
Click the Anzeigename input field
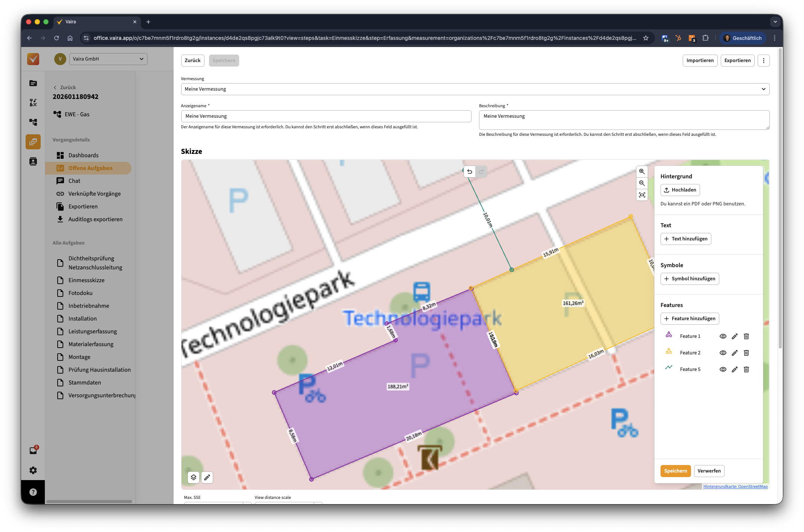pos(326,116)
